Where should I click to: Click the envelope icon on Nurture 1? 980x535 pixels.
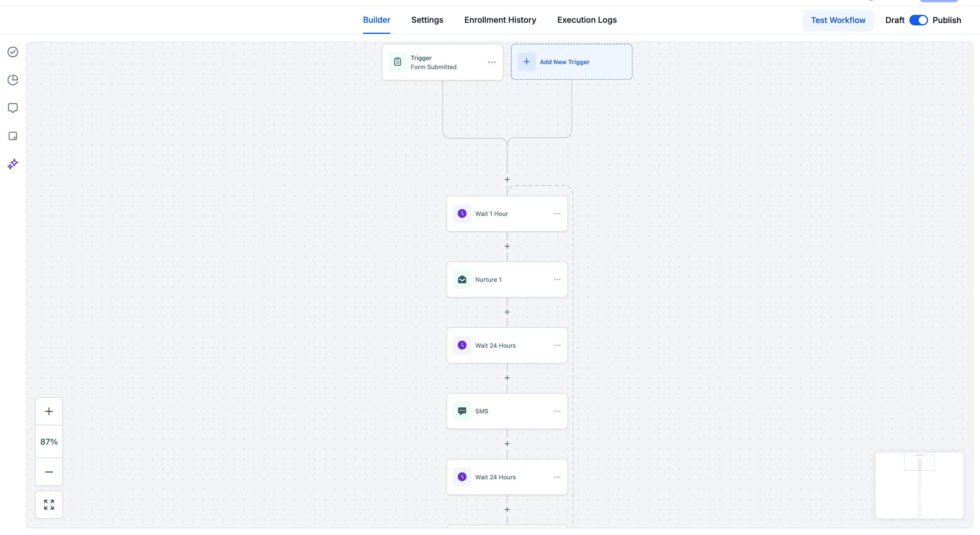(462, 279)
